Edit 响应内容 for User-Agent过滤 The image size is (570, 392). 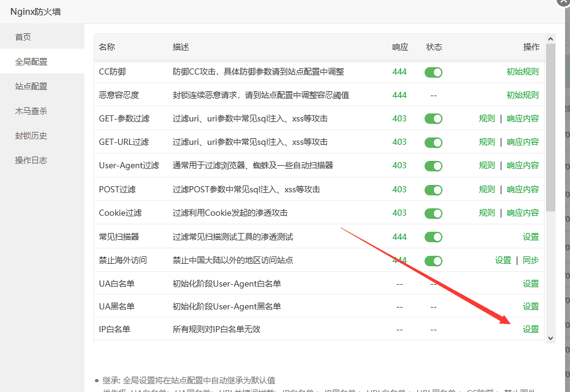[523, 165]
